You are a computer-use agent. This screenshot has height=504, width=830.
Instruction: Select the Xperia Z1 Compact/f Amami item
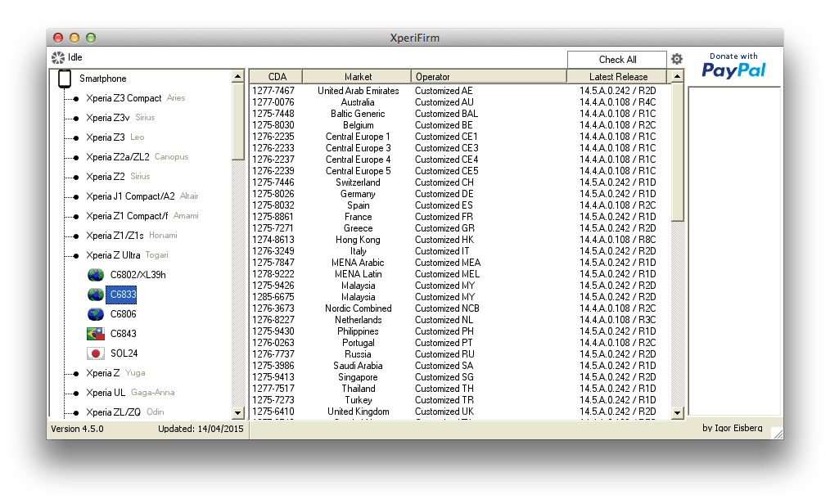[x=142, y=216]
